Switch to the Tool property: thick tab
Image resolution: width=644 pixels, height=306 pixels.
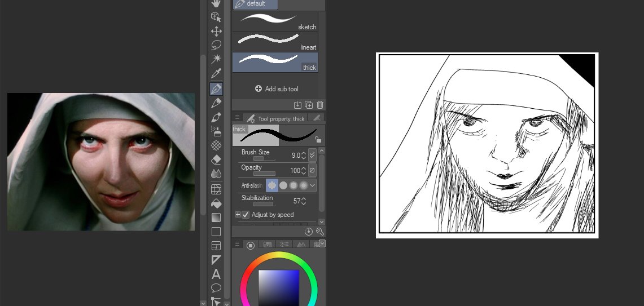pyautogui.click(x=276, y=118)
